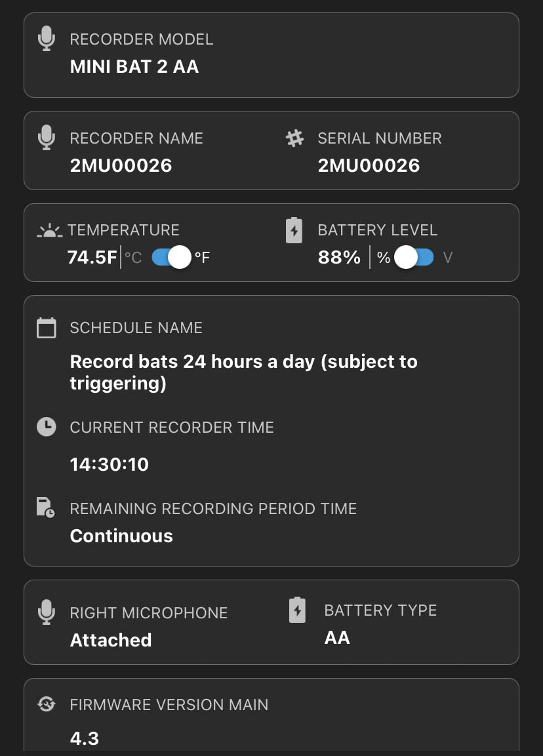Screen dimensions: 543x756
Task: Click the battery icon beside Battery Level
Action: (294, 230)
